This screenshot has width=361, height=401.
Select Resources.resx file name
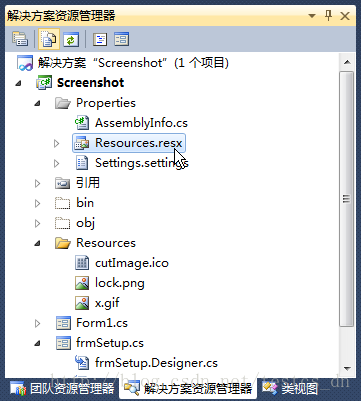pos(139,143)
